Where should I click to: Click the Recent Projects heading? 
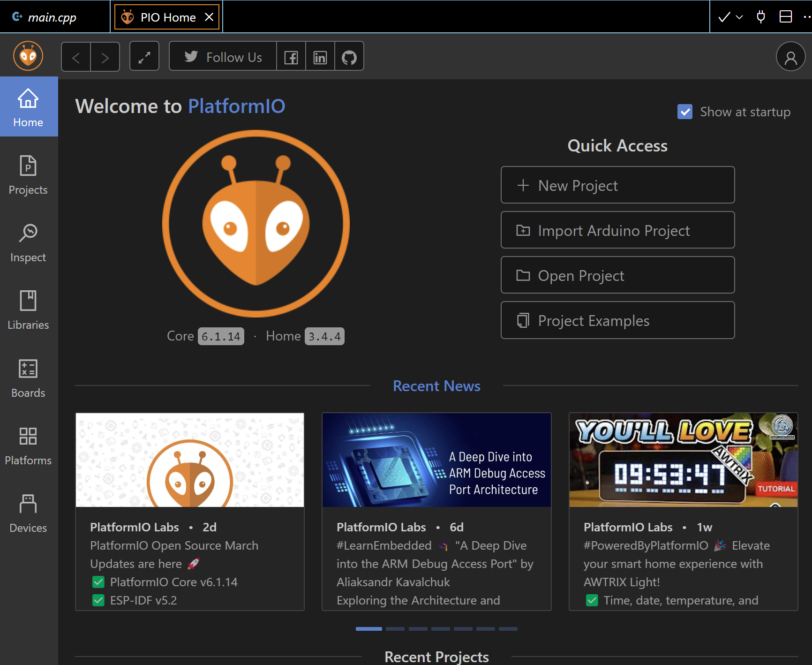436,657
